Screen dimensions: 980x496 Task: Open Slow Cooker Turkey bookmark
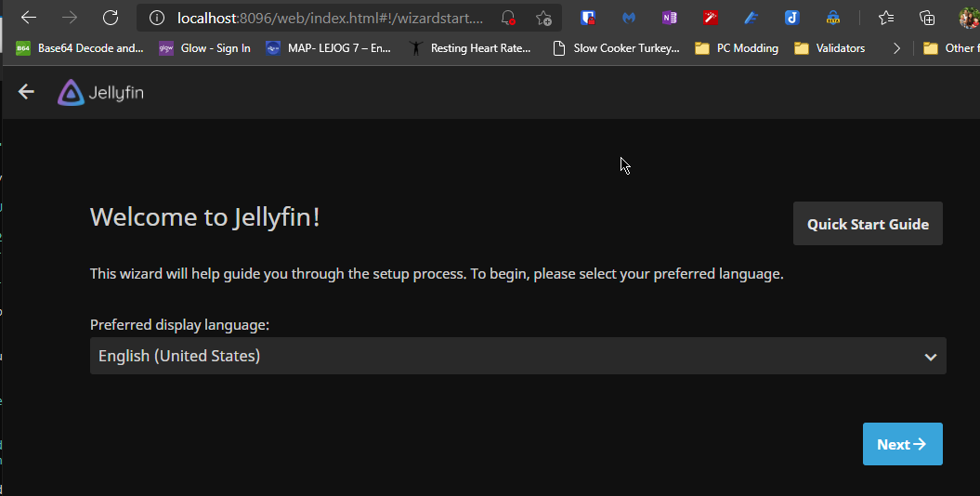(616, 48)
